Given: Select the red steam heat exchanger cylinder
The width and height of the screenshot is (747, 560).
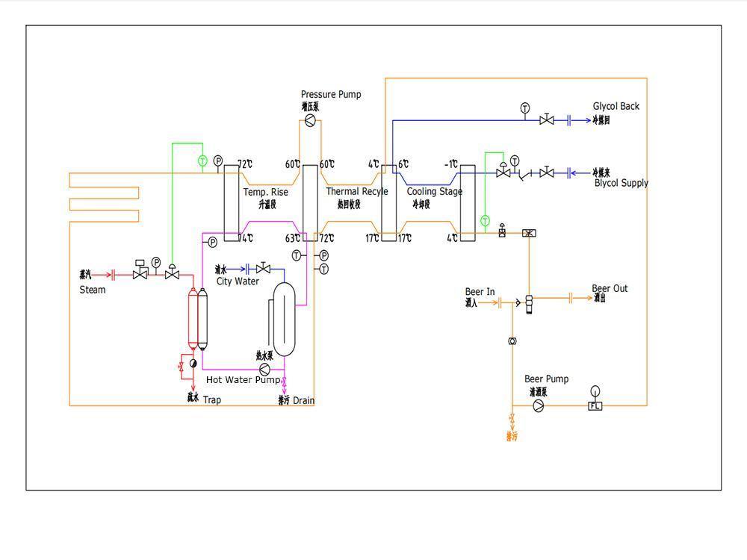Looking at the screenshot, I should [x=192, y=319].
